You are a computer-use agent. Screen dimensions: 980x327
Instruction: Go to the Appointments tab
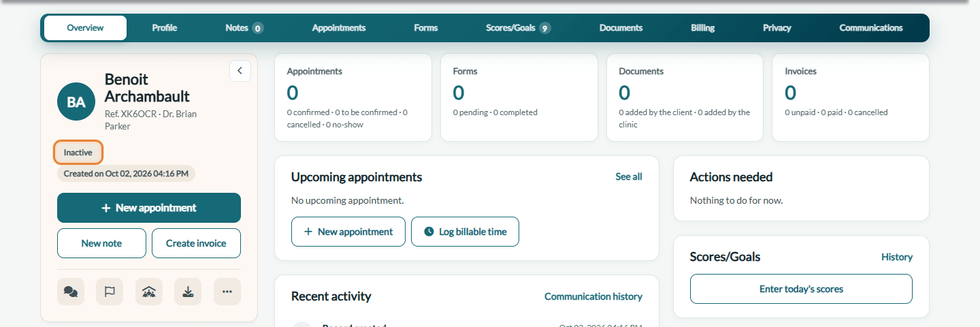[339, 28]
